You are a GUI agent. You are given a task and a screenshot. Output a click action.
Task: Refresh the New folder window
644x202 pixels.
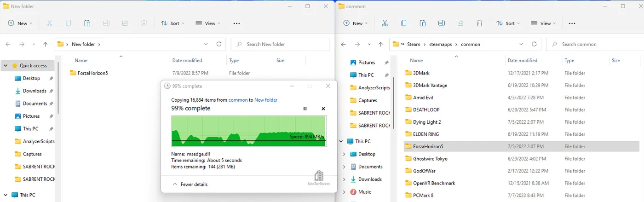[x=219, y=44]
